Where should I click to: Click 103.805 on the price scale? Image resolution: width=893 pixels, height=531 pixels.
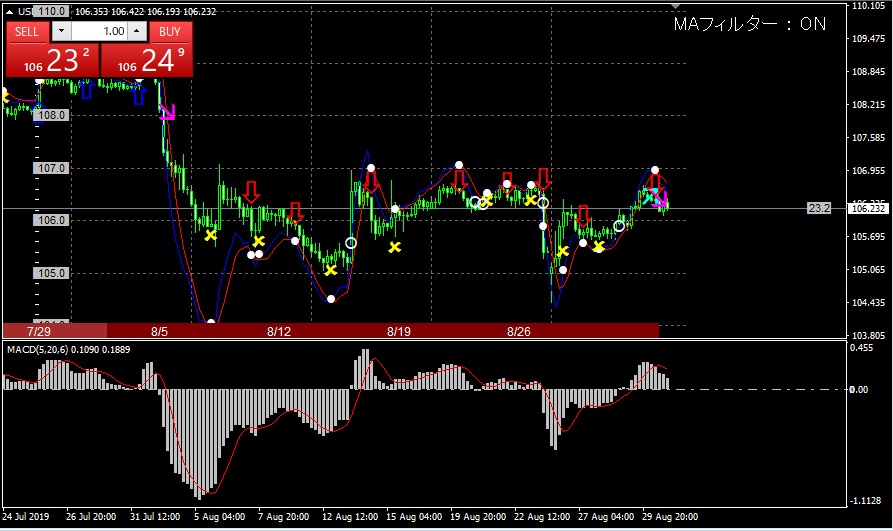[869, 336]
